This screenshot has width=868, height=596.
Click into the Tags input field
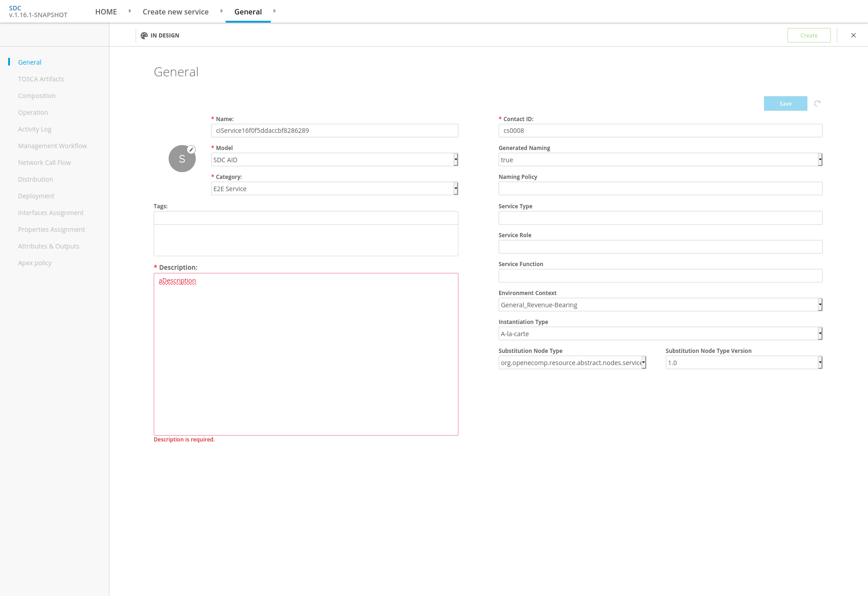(x=306, y=218)
